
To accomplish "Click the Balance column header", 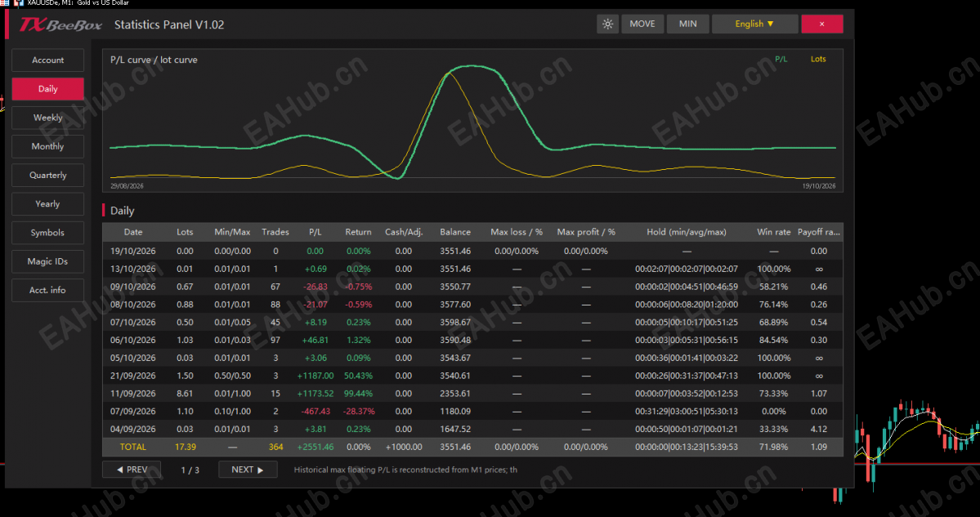I will click(455, 232).
